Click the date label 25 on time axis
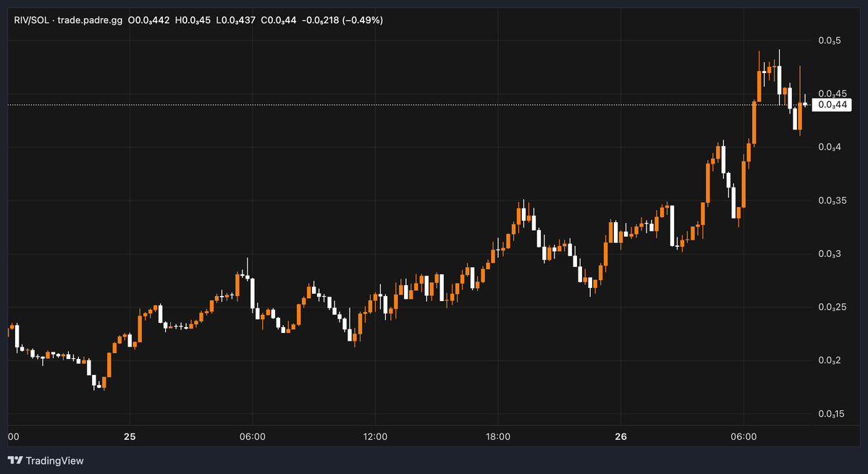Image resolution: width=868 pixels, height=474 pixels. (x=130, y=437)
